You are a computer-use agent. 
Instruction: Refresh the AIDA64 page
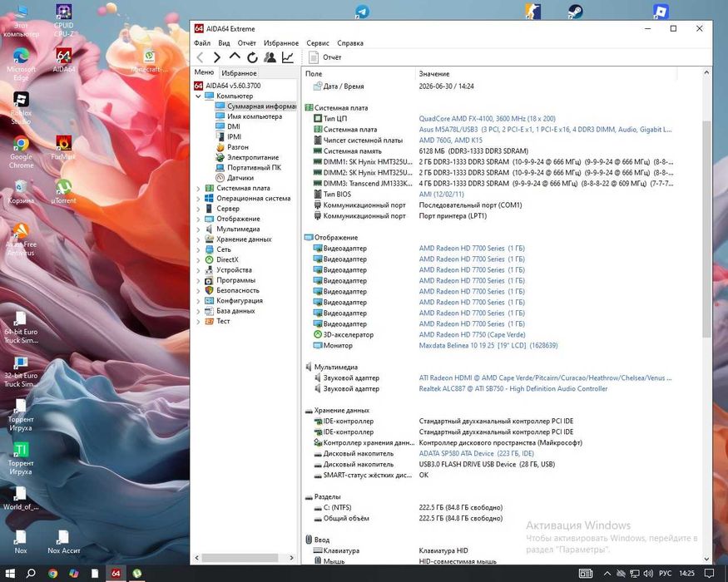(252, 57)
